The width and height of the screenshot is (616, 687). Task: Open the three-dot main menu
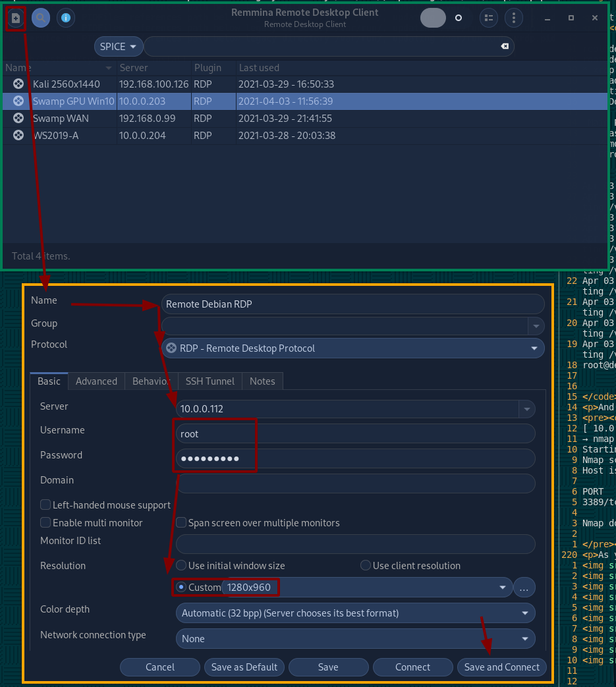pyautogui.click(x=513, y=18)
